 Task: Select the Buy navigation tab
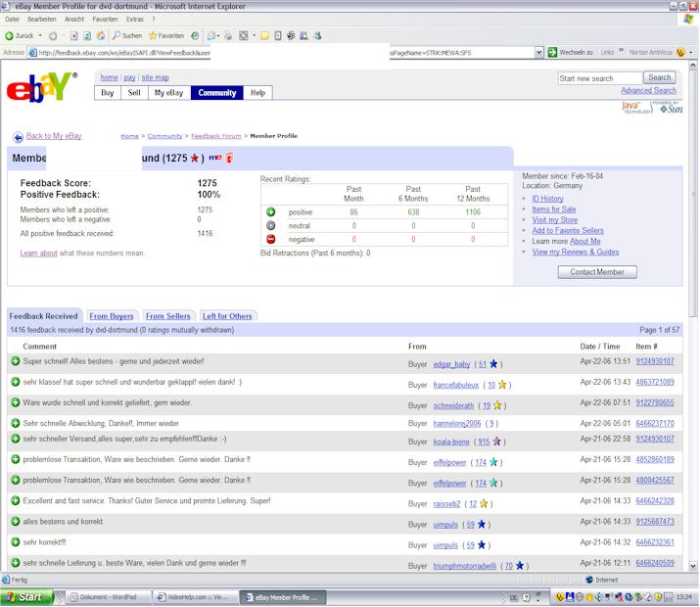[x=108, y=93]
